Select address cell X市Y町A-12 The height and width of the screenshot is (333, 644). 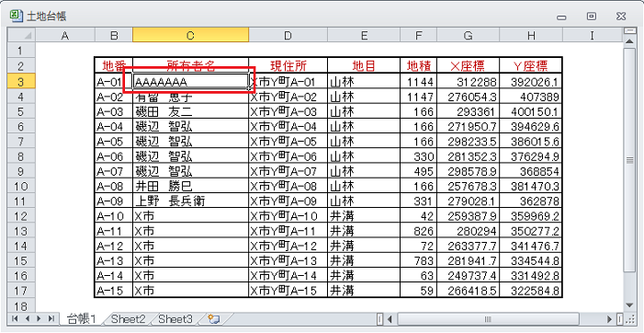point(288,246)
